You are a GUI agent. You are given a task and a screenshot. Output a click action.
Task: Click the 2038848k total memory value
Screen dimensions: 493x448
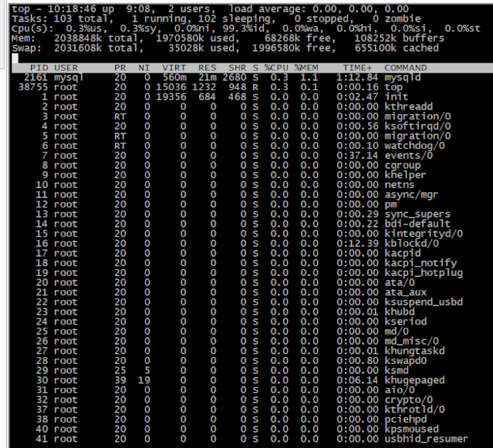78,39
